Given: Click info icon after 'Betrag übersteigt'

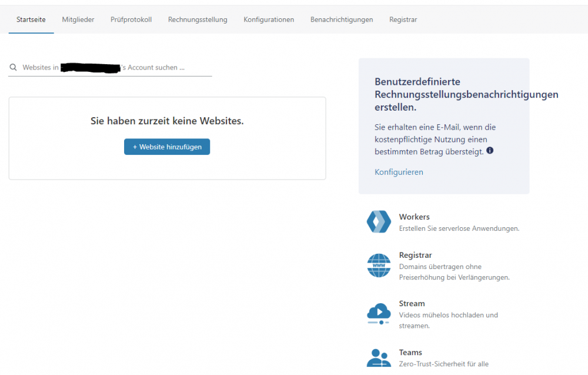Looking at the screenshot, I should 490,151.
